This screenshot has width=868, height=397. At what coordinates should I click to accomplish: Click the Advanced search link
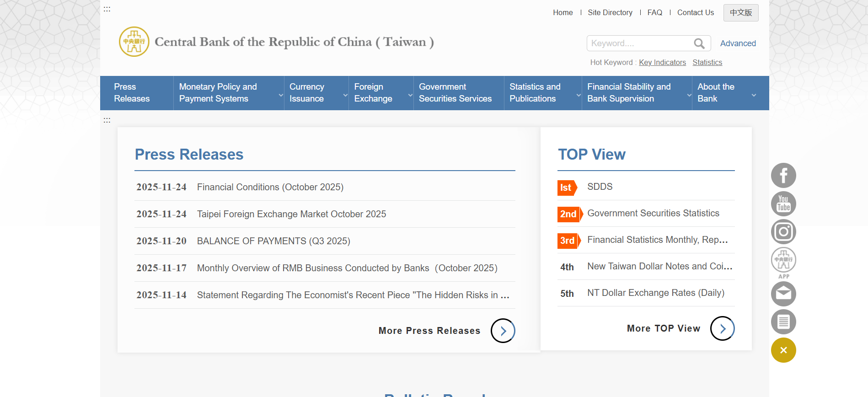[x=738, y=43]
